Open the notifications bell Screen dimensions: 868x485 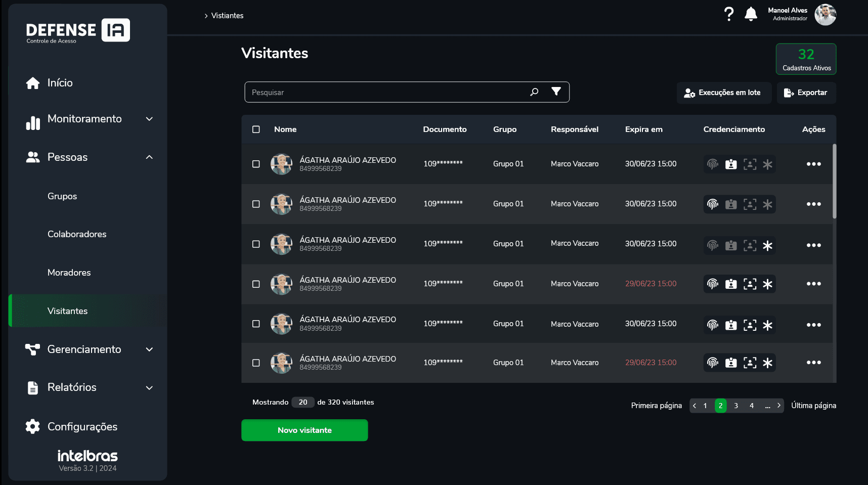tap(751, 14)
